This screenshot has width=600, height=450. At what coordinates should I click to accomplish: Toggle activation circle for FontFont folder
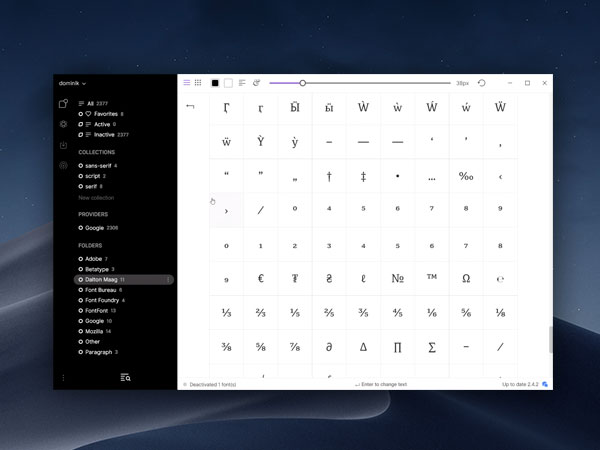click(x=80, y=311)
